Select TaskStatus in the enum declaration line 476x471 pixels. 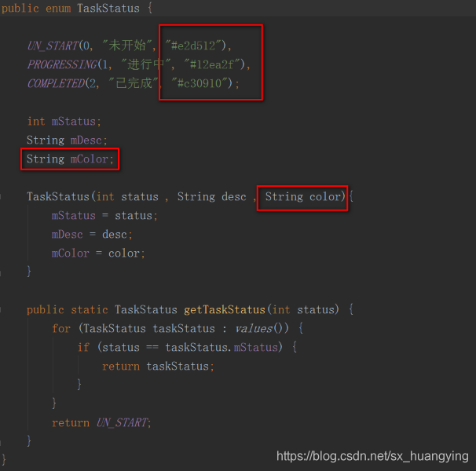(x=108, y=8)
